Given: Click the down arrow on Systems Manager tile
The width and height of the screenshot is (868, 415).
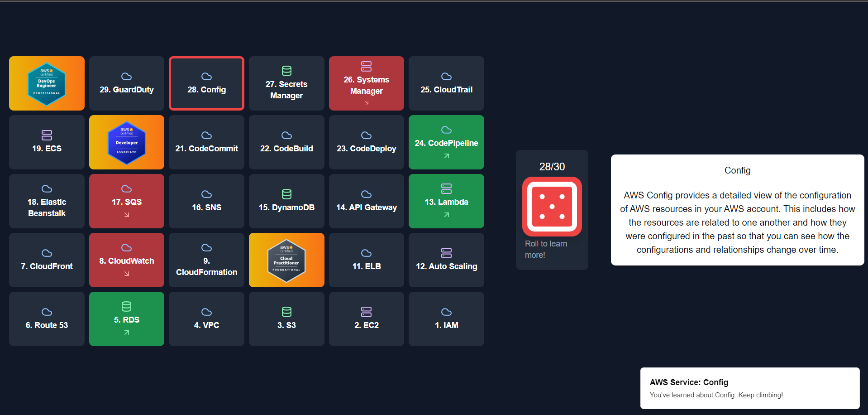Looking at the screenshot, I should [x=367, y=102].
